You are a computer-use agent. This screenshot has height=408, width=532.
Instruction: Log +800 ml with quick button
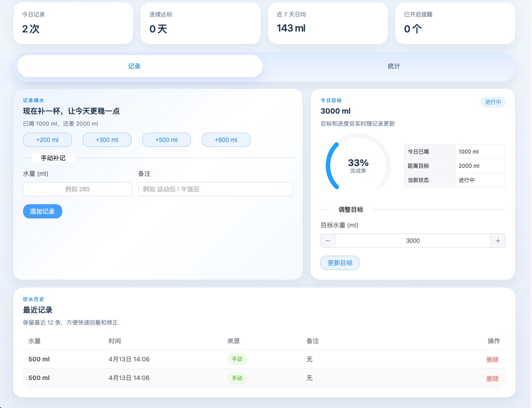226,140
